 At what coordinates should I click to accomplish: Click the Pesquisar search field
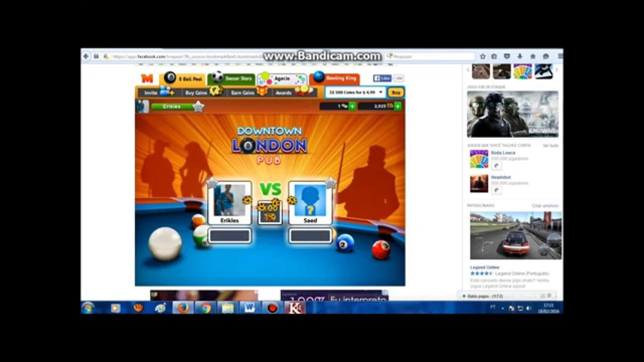(x=430, y=57)
